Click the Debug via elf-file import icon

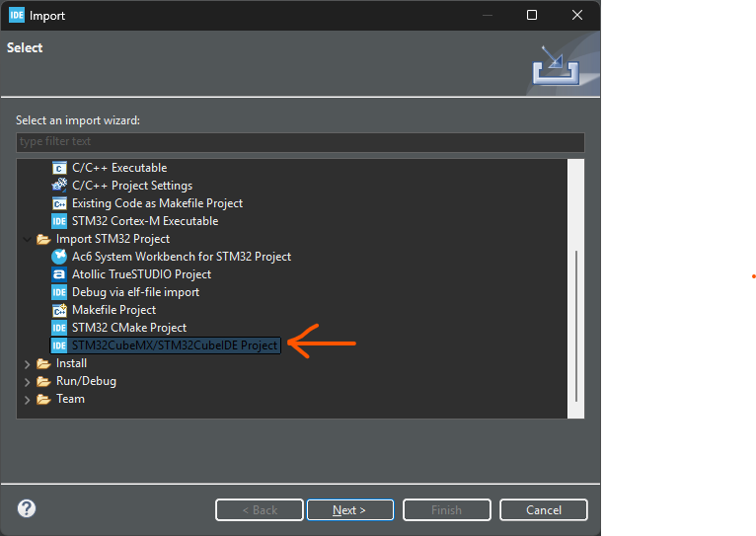(x=59, y=292)
